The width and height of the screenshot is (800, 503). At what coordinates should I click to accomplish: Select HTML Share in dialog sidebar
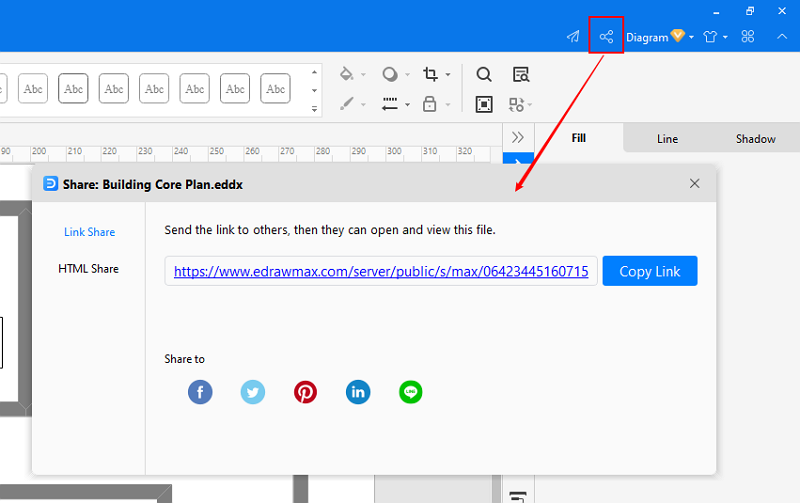click(88, 268)
